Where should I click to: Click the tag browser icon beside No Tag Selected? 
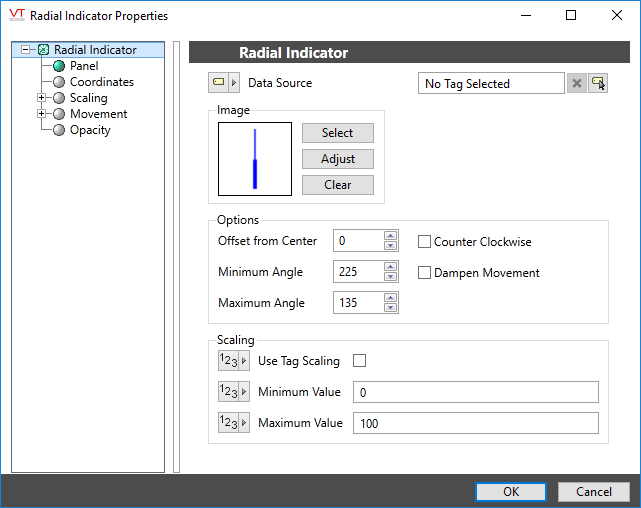[x=599, y=84]
